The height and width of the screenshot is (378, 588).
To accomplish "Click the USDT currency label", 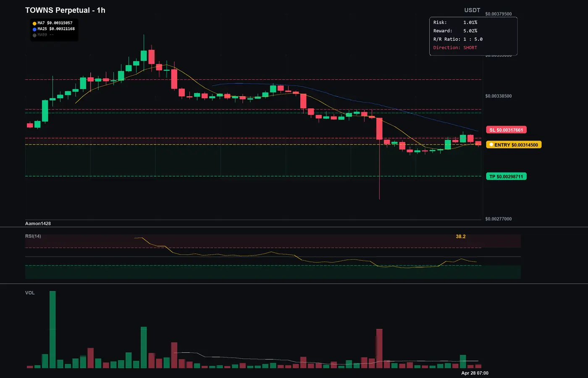I will [x=472, y=10].
